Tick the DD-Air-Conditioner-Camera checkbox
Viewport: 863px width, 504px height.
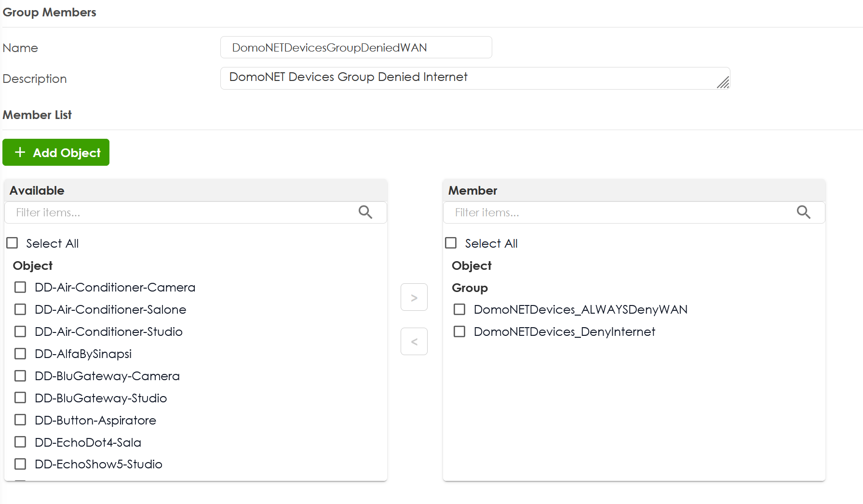tap(20, 287)
